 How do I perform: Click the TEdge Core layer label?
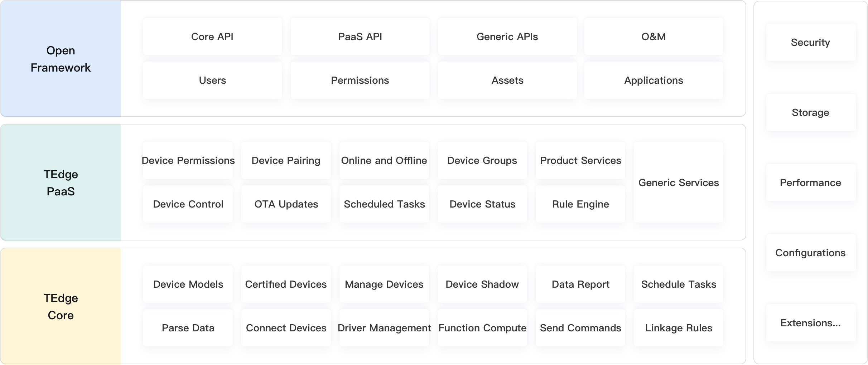point(61,306)
